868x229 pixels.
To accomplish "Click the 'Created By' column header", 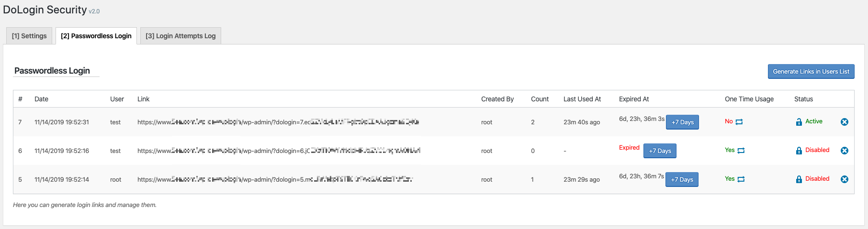I will [x=497, y=99].
